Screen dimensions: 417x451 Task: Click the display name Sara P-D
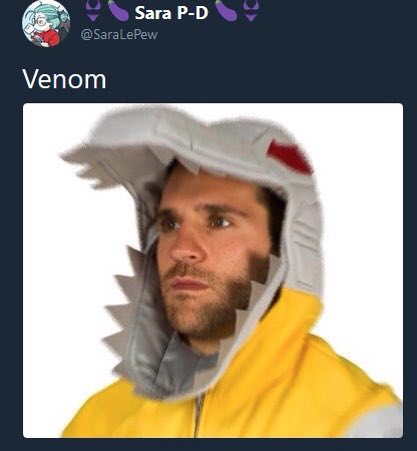(171, 13)
